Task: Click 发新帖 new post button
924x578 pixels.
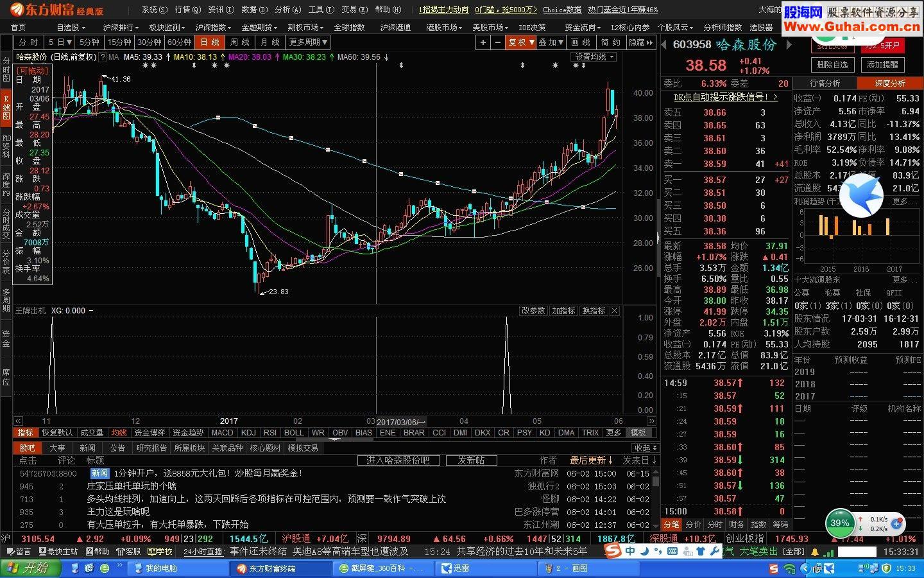Action: (471, 460)
